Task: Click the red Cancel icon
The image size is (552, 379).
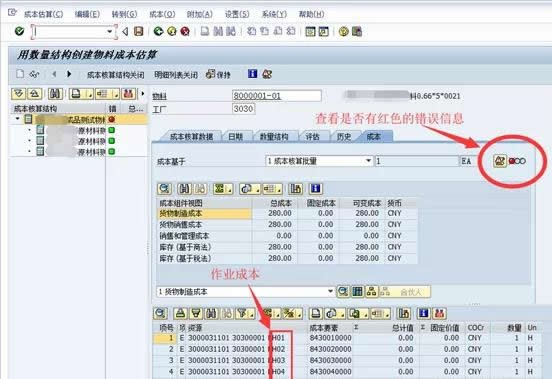Action: pyautogui.click(x=185, y=31)
